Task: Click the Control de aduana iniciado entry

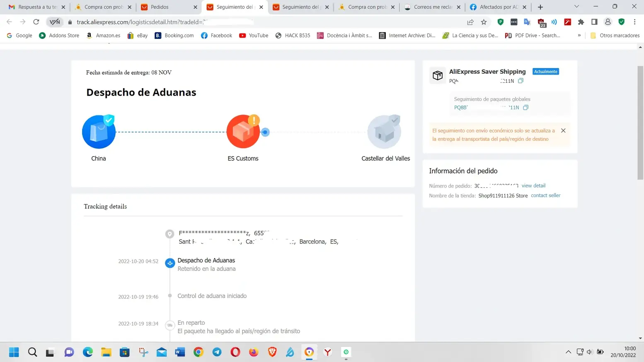Action: 212,296
